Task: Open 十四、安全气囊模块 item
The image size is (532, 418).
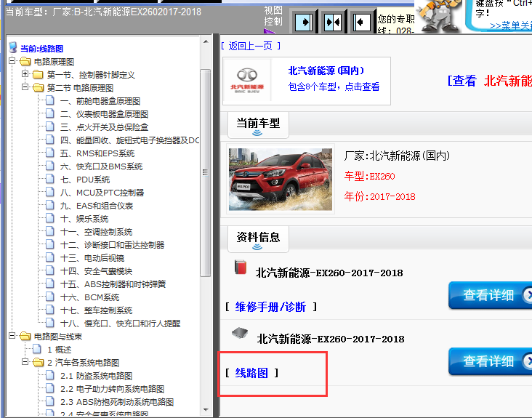Action: [x=96, y=271]
